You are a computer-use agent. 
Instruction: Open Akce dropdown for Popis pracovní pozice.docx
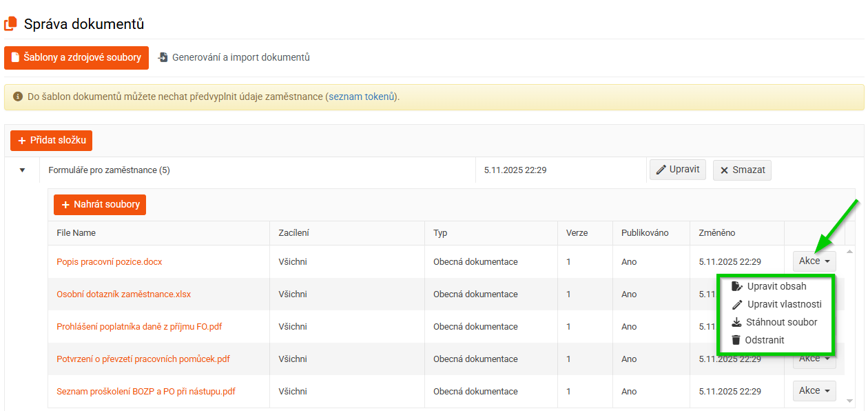click(814, 261)
